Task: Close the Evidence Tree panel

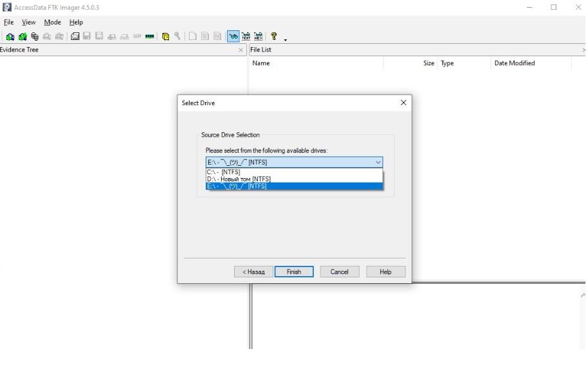Action: [x=240, y=50]
